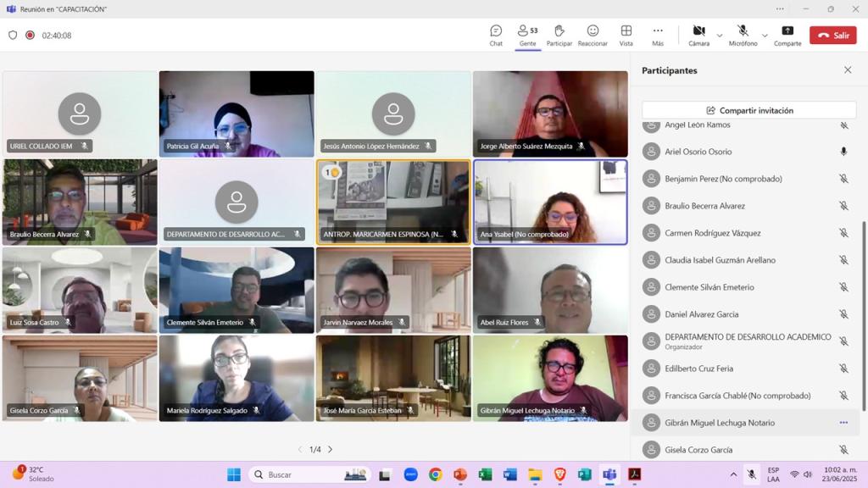Go to next page of video gallery
This screenshot has width=868, height=488.
click(331, 450)
